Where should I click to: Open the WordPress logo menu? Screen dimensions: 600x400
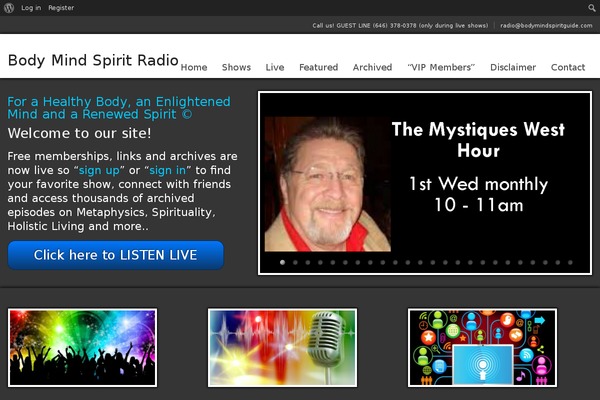pos(9,8)
